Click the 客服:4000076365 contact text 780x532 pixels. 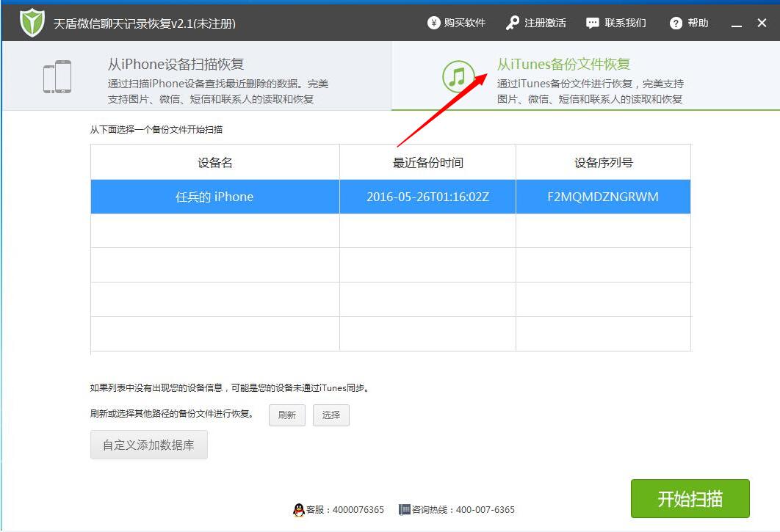[339, 510]
